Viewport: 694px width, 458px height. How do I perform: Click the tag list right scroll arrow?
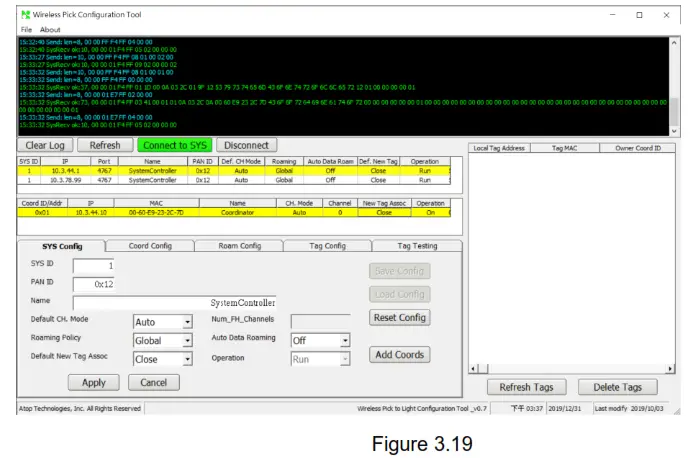[670, 369]
